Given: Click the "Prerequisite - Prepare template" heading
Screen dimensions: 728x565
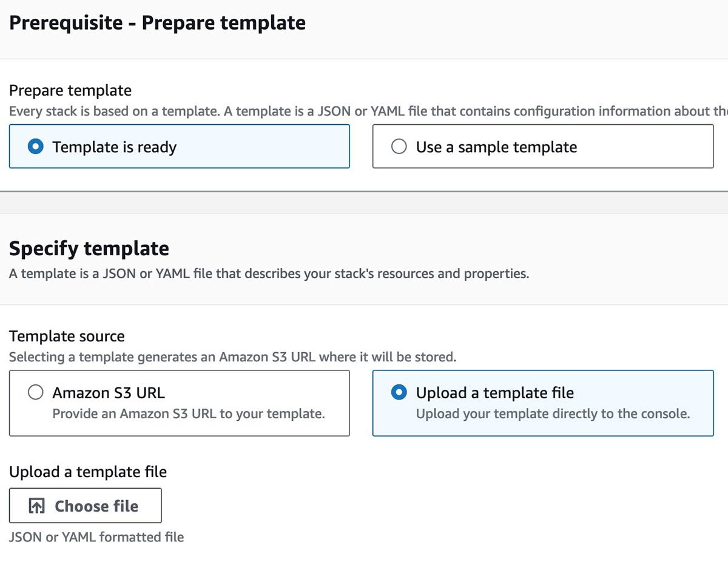Looking at the screenshot, I should 157,23.
